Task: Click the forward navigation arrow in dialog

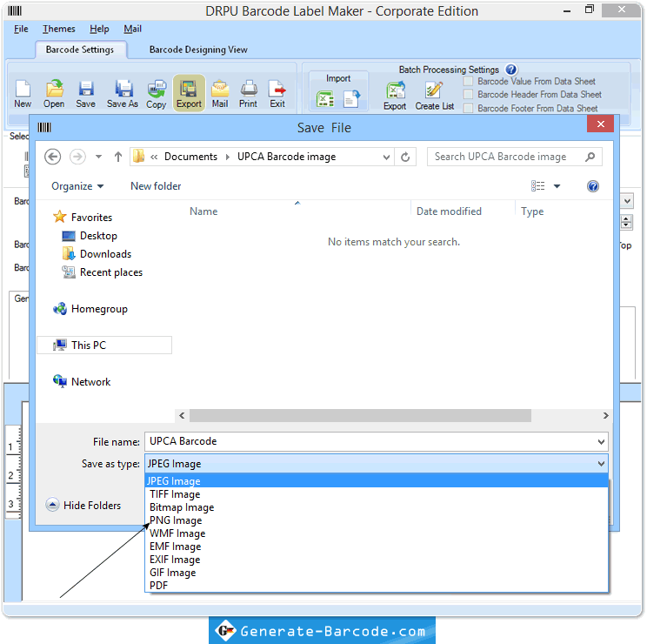Action: click(77, 157)
